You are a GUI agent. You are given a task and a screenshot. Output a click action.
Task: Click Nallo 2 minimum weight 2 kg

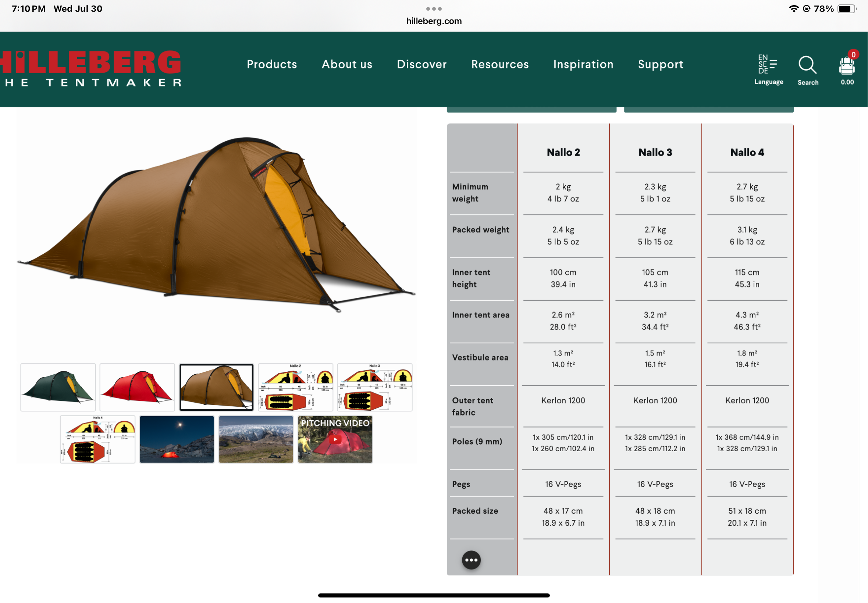tap(563, 187)
